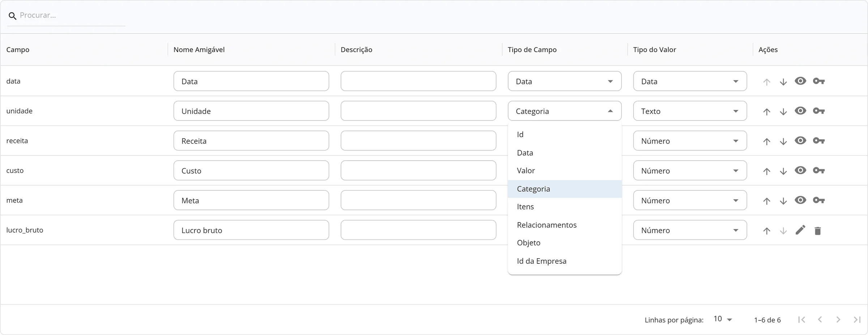
Task: Open Texto value type dropdown for unidade
Action: click(690, 111)
